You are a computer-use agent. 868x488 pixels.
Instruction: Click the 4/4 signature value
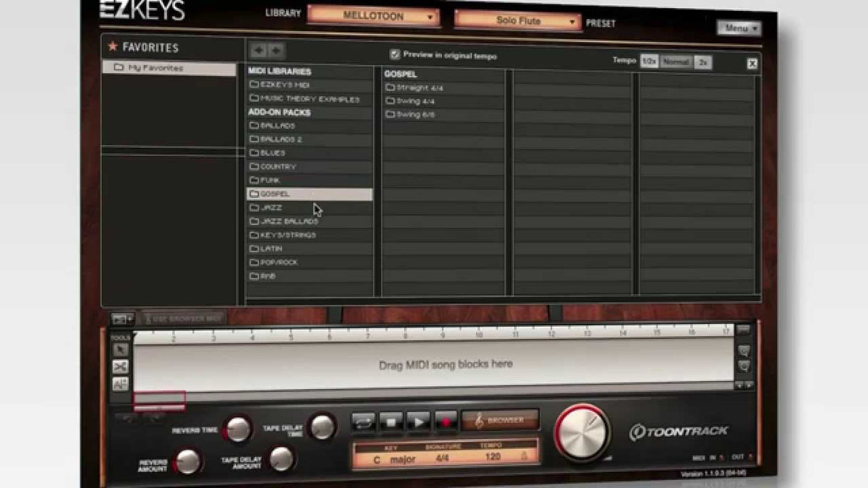pos(443,458)
